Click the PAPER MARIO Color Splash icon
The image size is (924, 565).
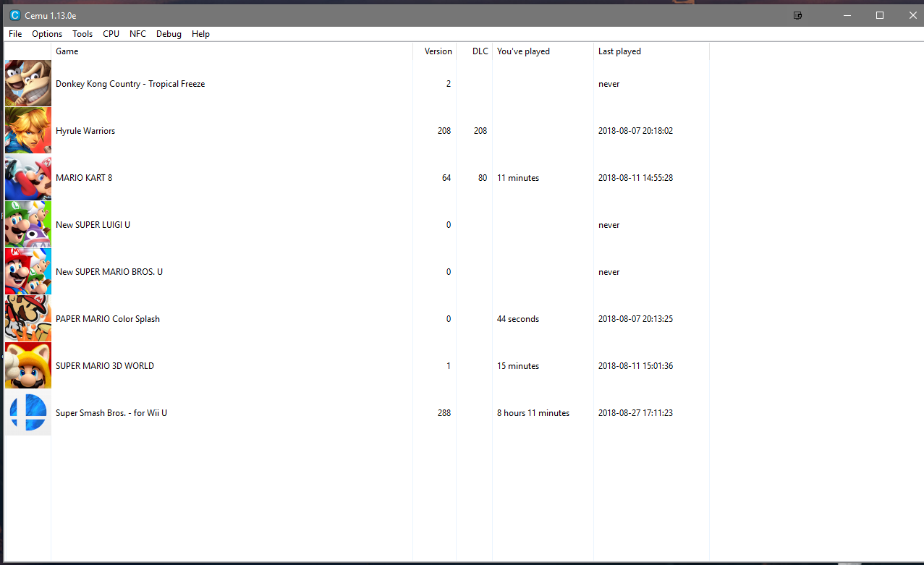point(28,318)
